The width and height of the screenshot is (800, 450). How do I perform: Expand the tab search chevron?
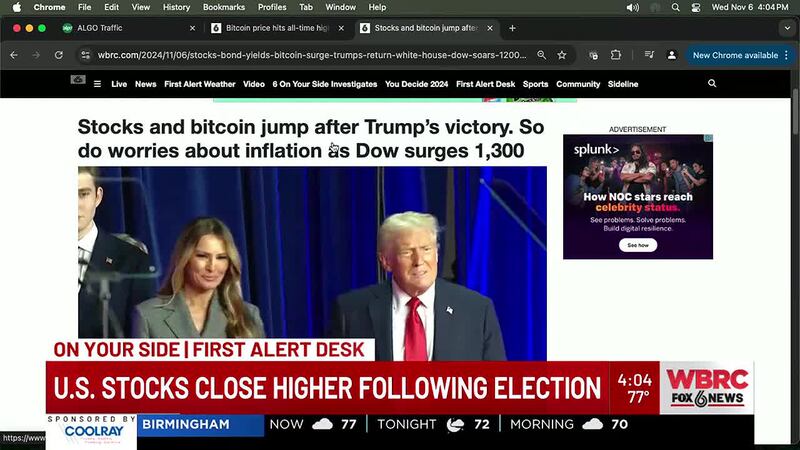coord(787,28)
